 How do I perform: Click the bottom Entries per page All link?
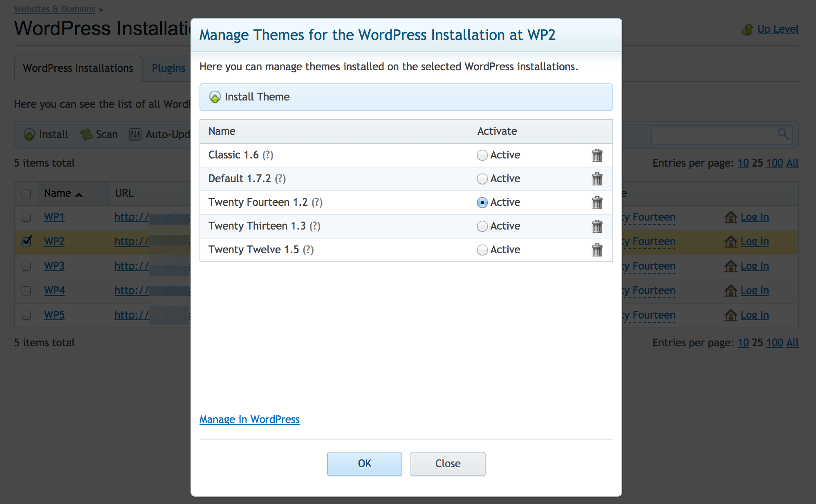(792, 343)
